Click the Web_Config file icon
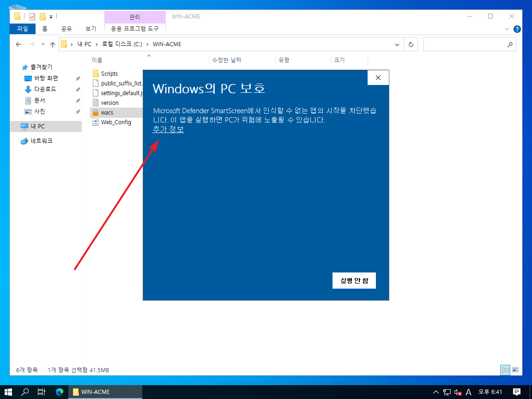 click(96, 122)
